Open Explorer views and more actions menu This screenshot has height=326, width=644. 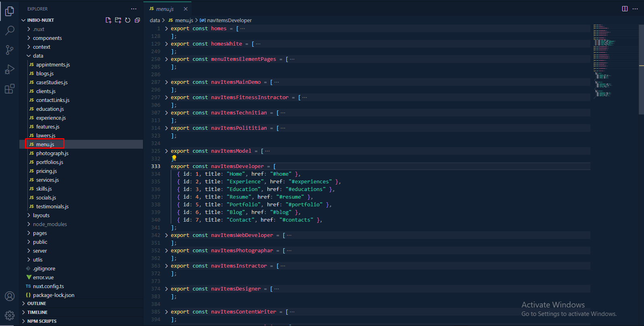click(x=134, y=9)
